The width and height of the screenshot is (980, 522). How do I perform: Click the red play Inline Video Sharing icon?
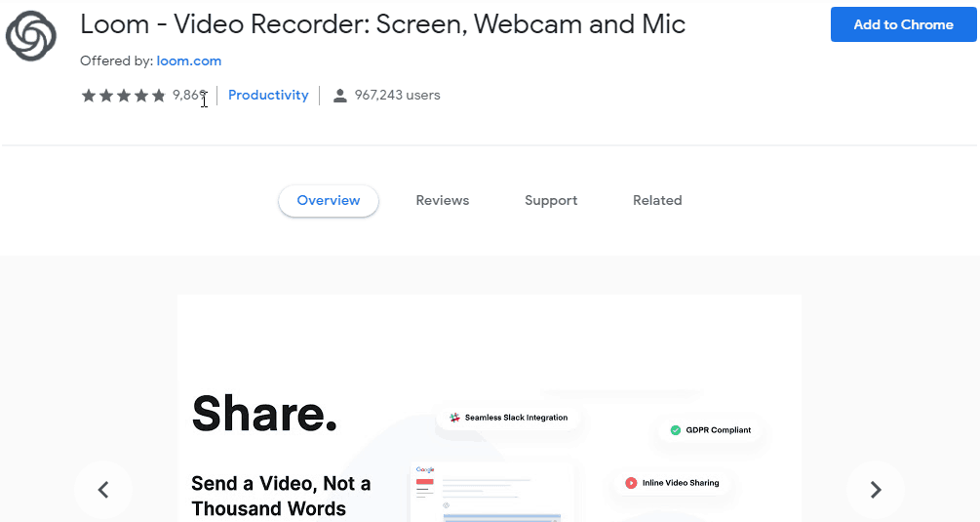click(x=631, y=483)
